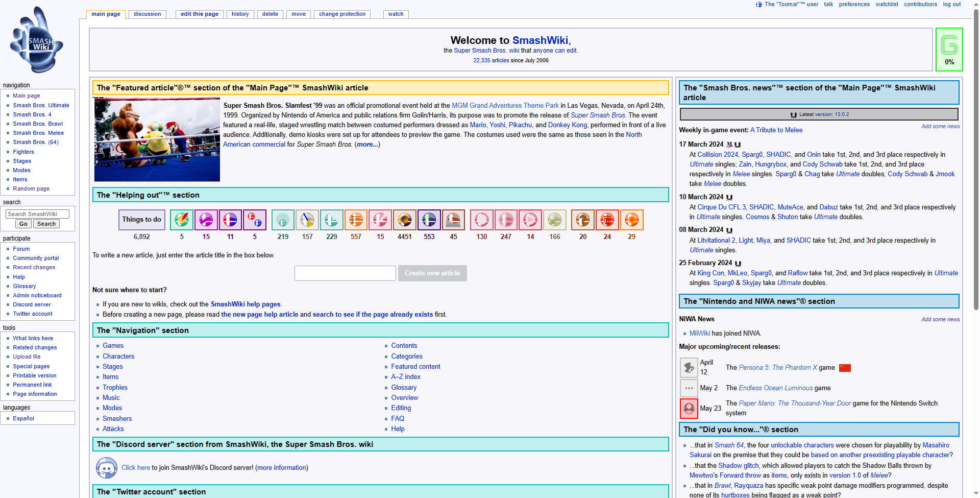Open the Smash Bros. Ultimate sidebar link
The width and height of the screenshot is (980, 498).
(41, 105)
